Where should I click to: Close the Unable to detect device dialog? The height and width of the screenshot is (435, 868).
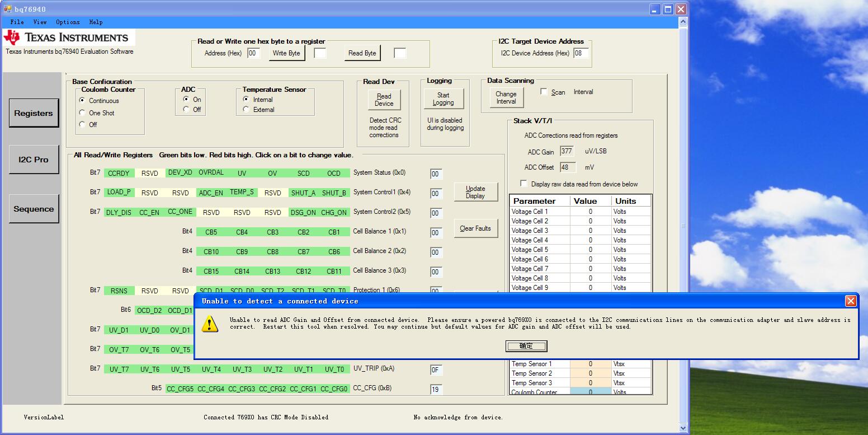click(851, 301)
